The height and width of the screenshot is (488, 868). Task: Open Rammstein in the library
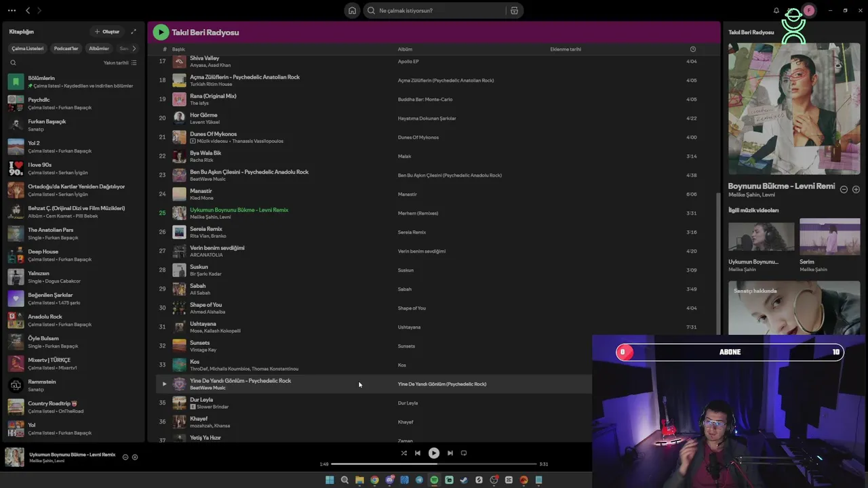click(73, 386)
